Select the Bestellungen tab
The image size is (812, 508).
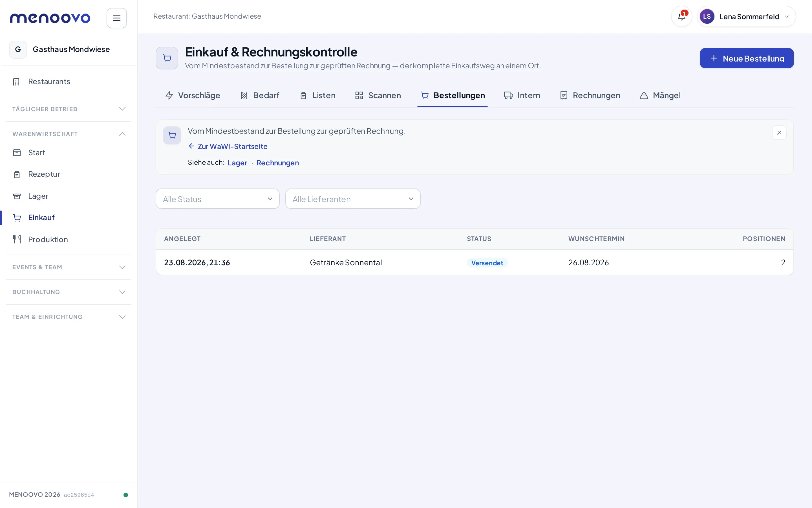(452, 95)
